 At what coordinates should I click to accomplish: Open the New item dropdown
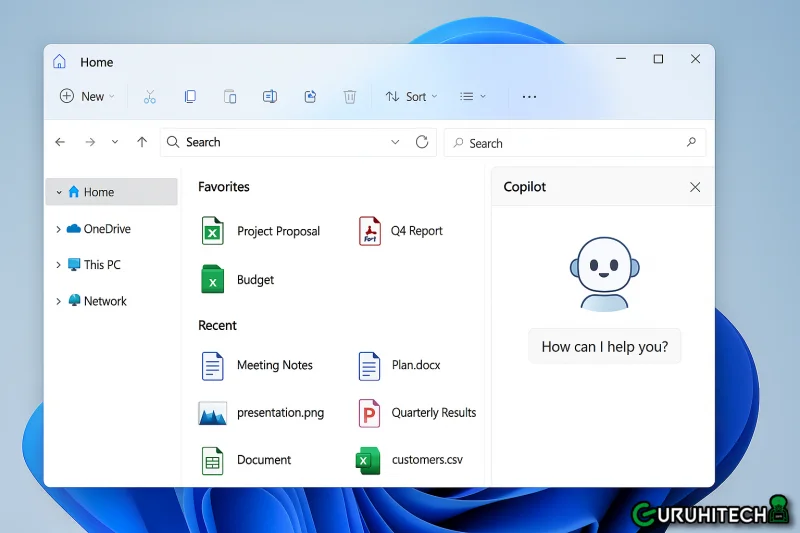pyautogui.click(x=87, y=96)
